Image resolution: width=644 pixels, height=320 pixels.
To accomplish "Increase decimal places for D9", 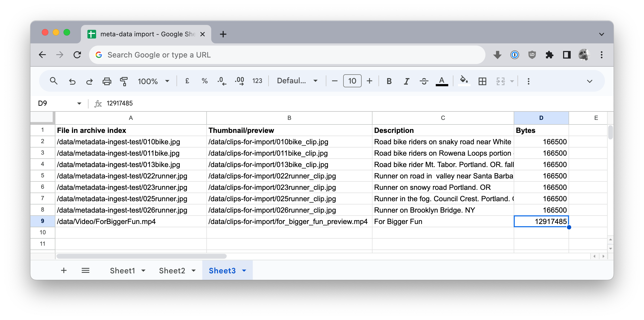I will click(x=239, y=81).
